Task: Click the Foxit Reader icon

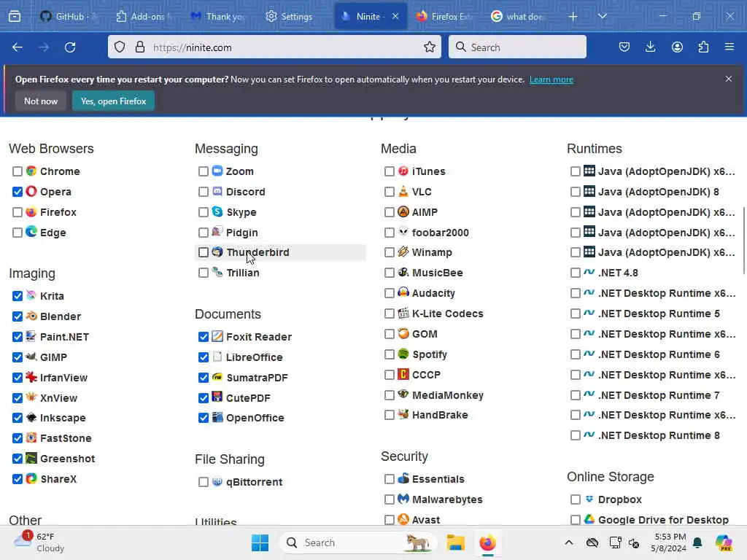Action: tap(217, 336)
